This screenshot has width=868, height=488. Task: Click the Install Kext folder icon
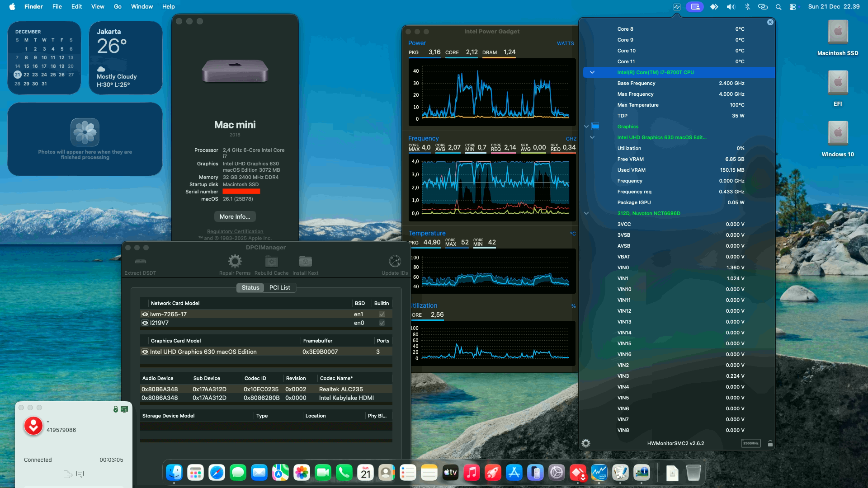point(305,261)
